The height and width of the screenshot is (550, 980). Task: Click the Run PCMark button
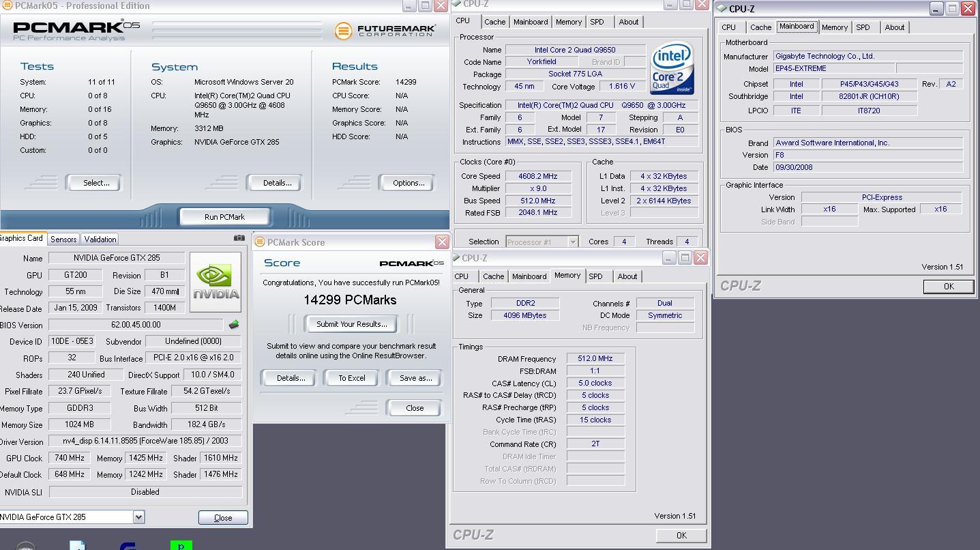click(x=224, y=217)
